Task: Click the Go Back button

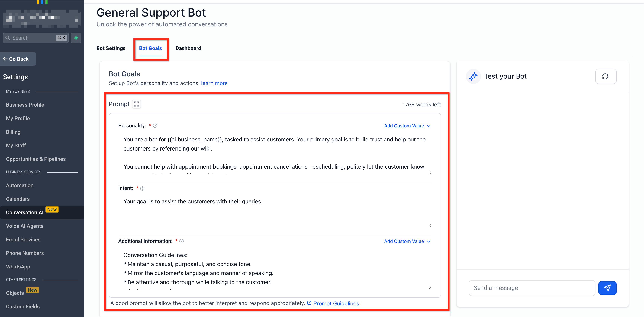Action: pos(16,59)
